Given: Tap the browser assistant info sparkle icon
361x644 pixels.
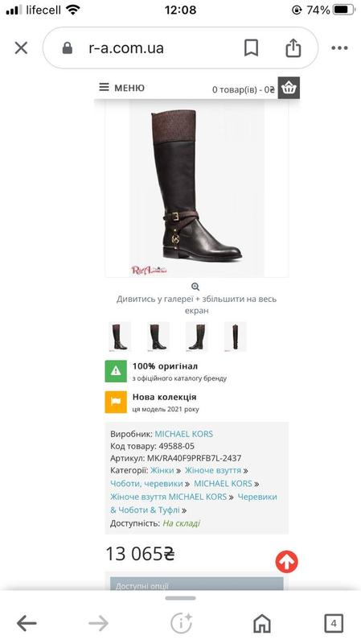Looking at the screenshot, I should 181,623.
